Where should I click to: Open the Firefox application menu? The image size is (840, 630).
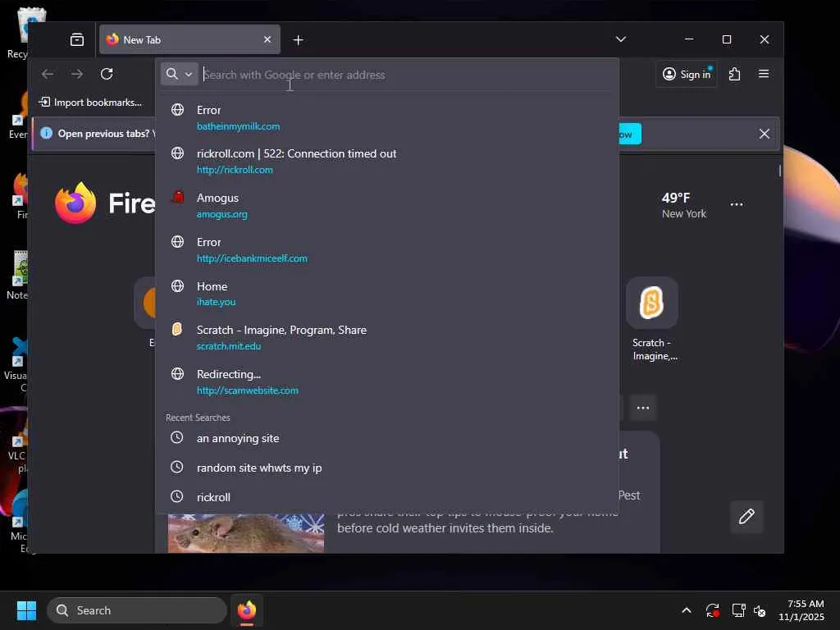[x=764, y=74]
